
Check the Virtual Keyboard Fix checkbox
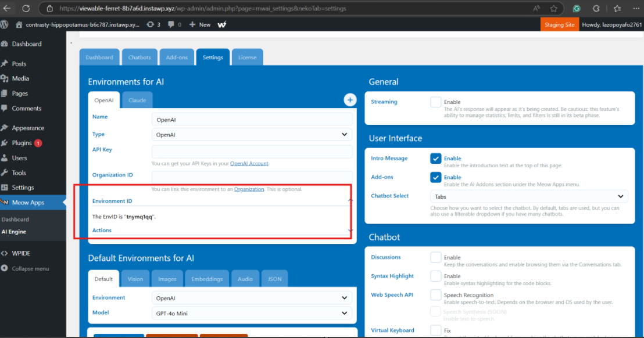point(435,330)
